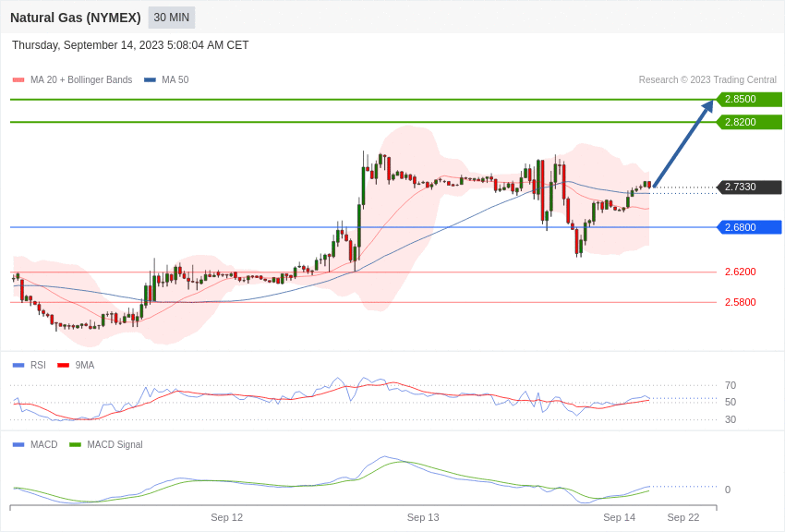
Task: Select the 2.8200 green target price tag
Action: click(749, 122)
